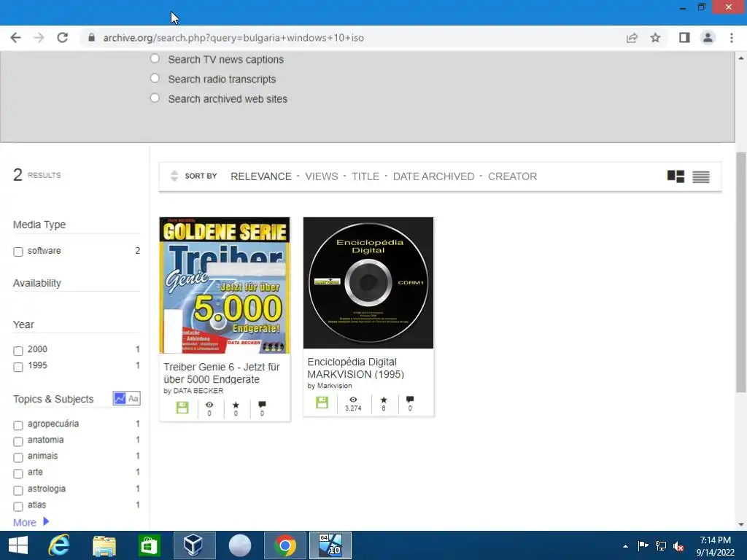Open the Treiber Genie cover thumbnail
The height and width of the screenshot is (560, 747).
click(225, 285)
